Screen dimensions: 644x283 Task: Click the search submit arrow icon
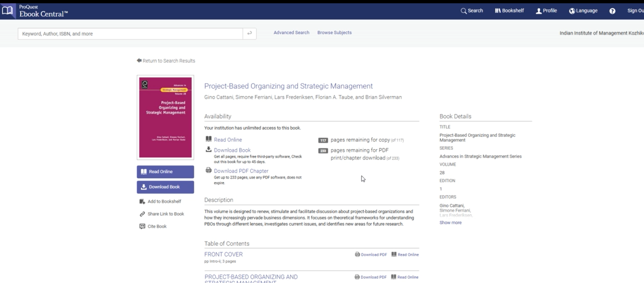[249, 34]
